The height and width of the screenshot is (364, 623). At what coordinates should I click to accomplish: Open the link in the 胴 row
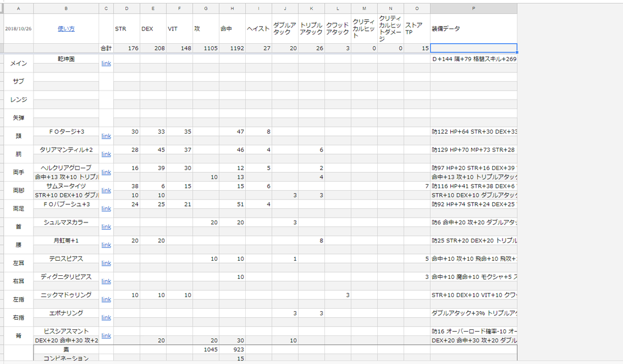(106, 154)
